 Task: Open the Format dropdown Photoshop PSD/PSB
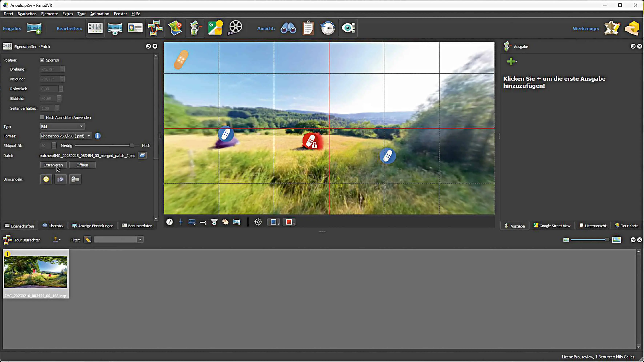(x=66, y=136)
